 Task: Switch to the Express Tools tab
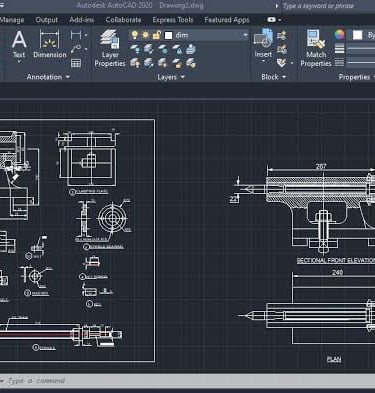(173, 20)
